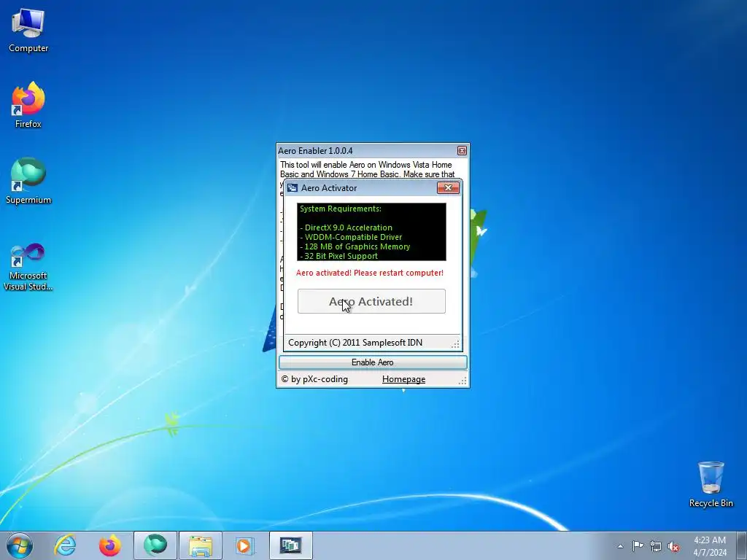Image resolution: width=747 pixels, height=560 pixels.
Task: Click the Aero Activated! button
Action: click(x=371, y=301)
